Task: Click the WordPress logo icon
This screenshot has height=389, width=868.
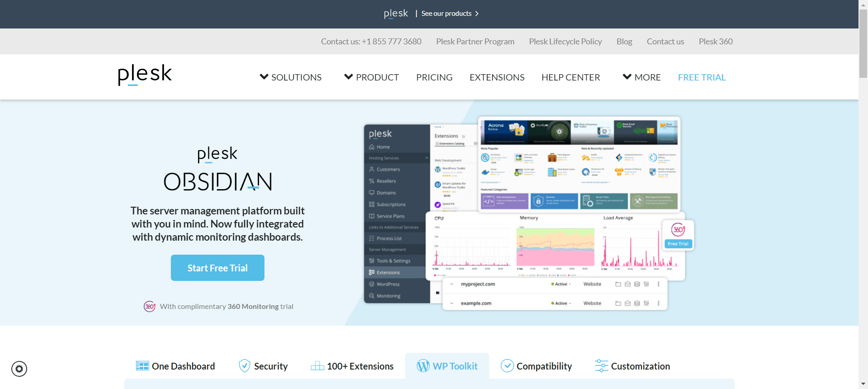Action: (x=423, y=366)
